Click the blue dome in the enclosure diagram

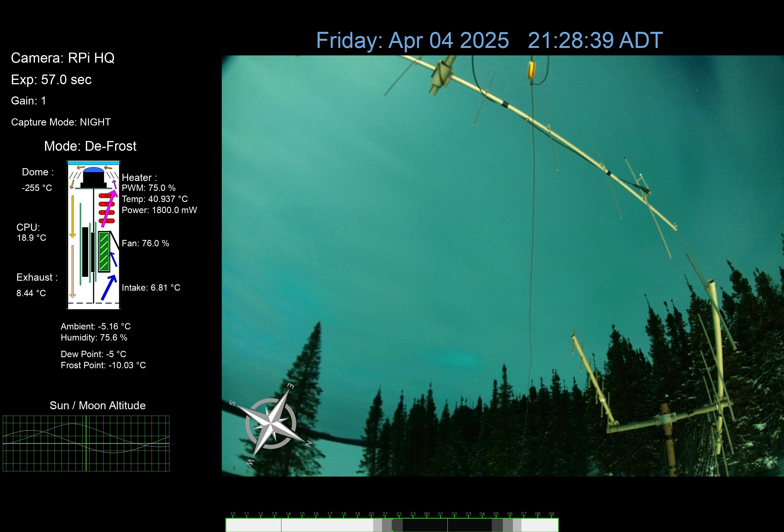[x=93, y=169]
